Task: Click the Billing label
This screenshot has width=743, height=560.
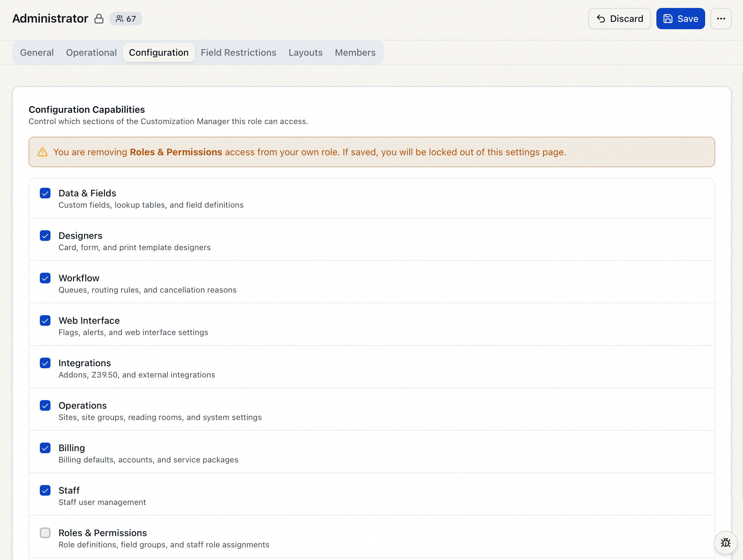Action: pos(72,448)
